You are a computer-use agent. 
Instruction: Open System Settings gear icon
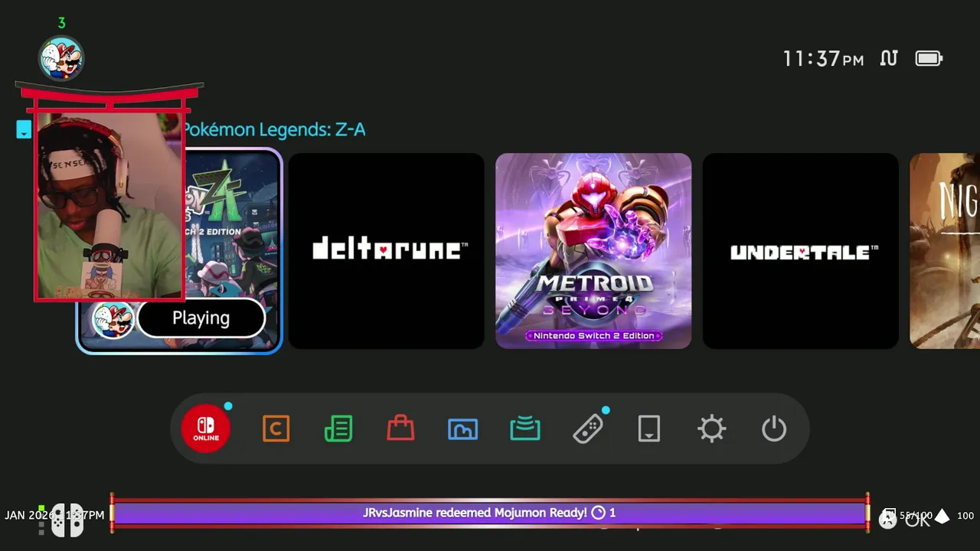[711, 429]
